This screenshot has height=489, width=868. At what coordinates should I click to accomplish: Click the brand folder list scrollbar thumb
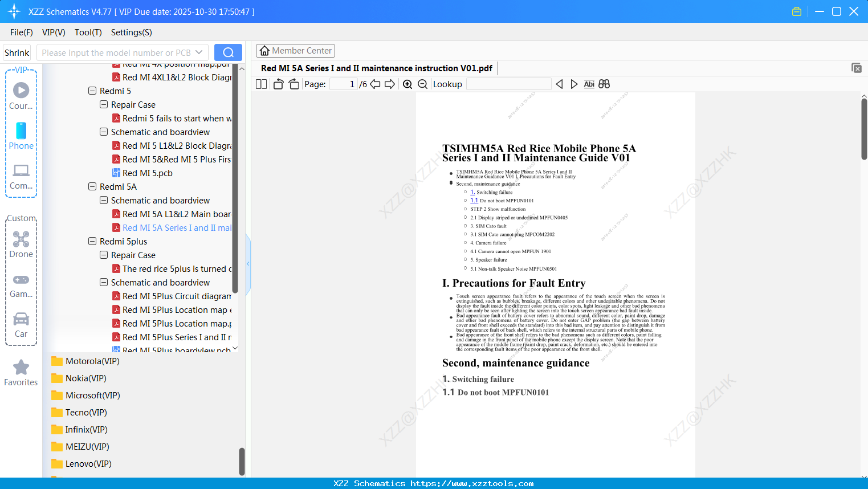(242, 461)
